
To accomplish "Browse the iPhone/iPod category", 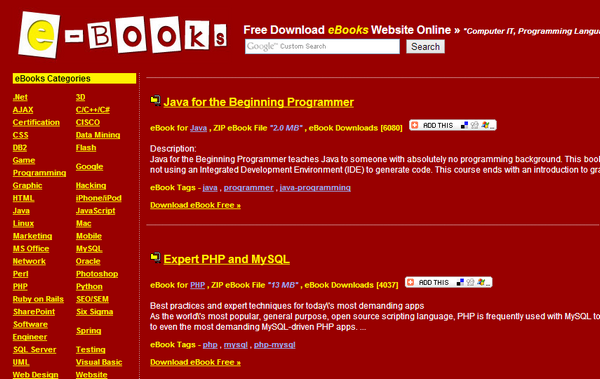I will (x=98, y=198).
